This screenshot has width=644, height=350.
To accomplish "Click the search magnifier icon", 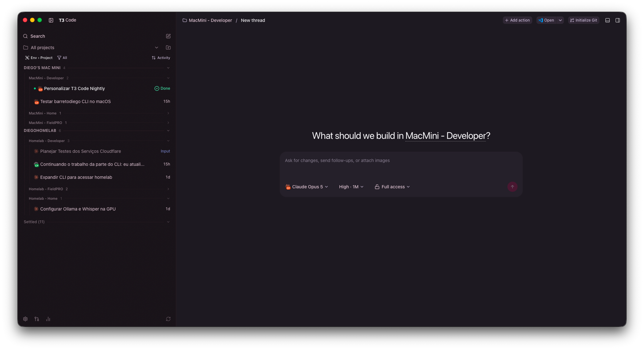I will point(25,36).
